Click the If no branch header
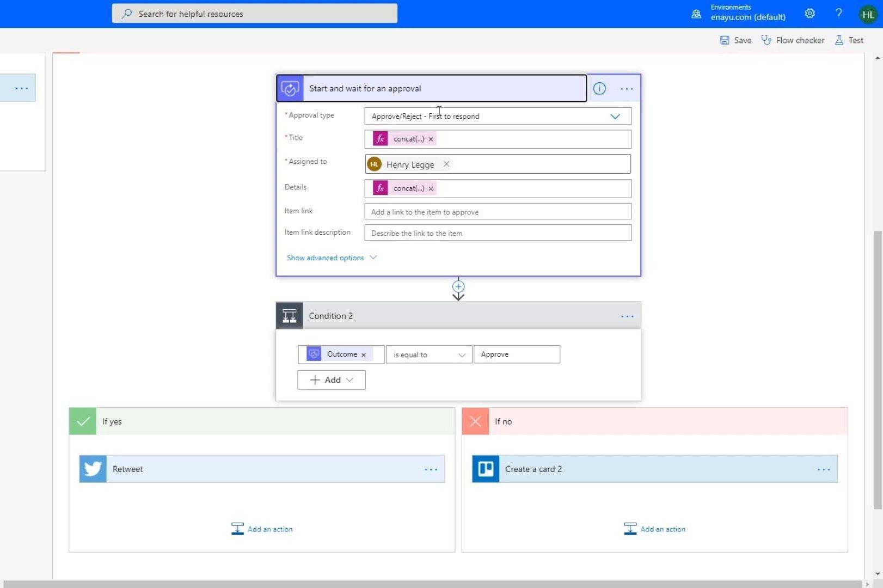883x588 pixels. coord(654,421)
